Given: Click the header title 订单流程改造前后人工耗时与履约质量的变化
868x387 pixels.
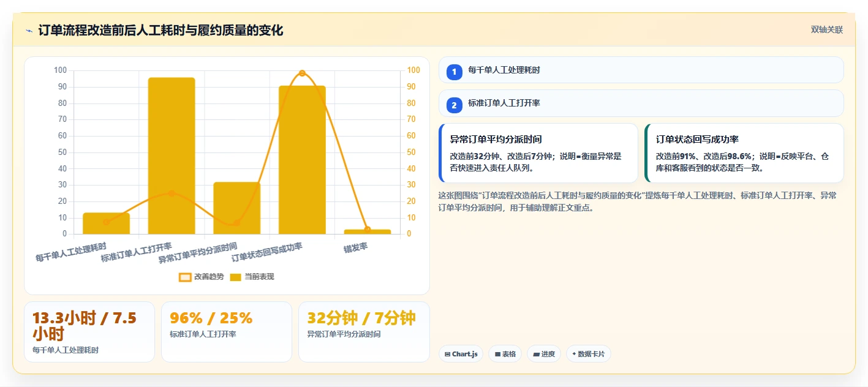Looking at the screenshot, I should pos(160,31).
